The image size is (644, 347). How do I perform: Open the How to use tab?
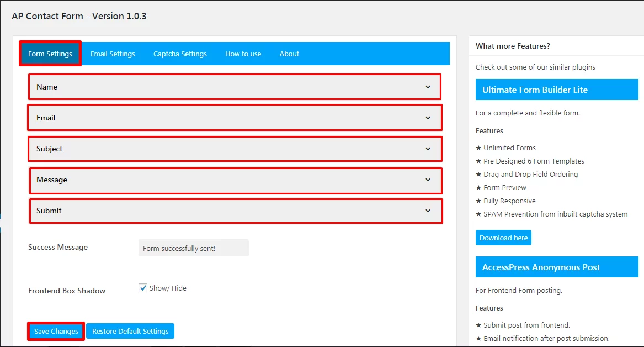243,54
